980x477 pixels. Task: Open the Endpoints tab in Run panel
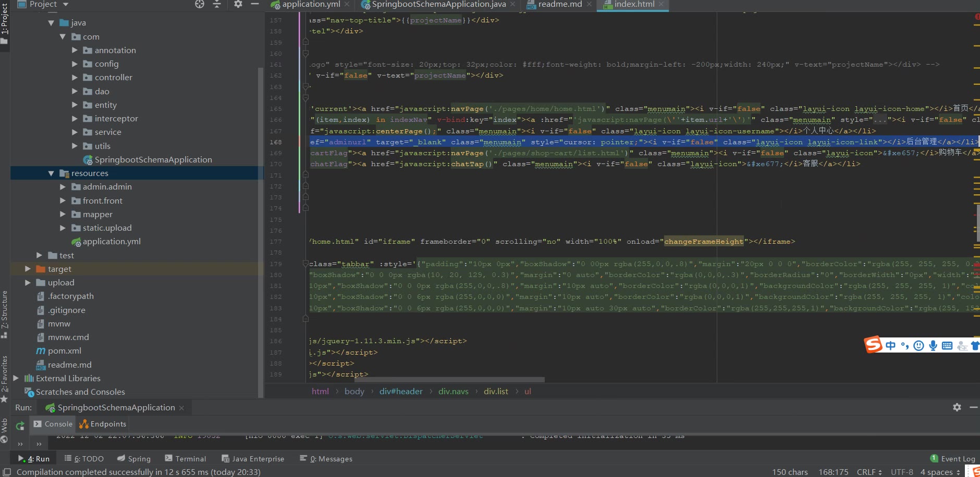pos(103,424)
